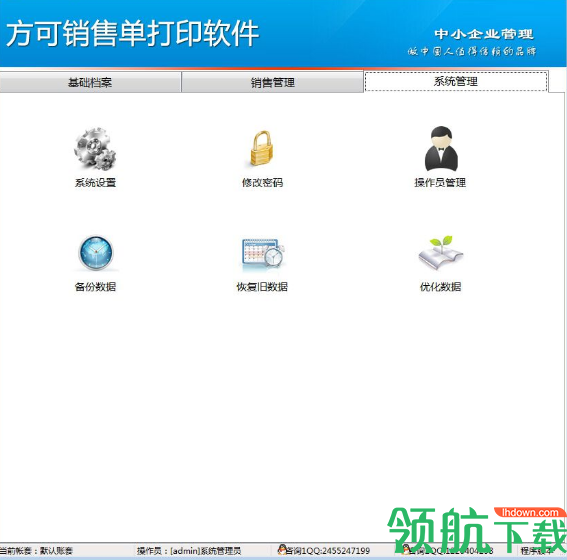Open 修改密码 padlock icon
Screen dimensions: 567x560
(x=261, y=149)
